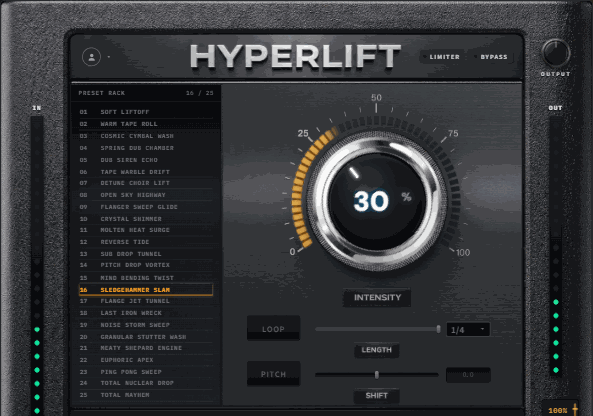
Task: Load preset 08 Open Sky Highway
Action: [x=146, y=195]
